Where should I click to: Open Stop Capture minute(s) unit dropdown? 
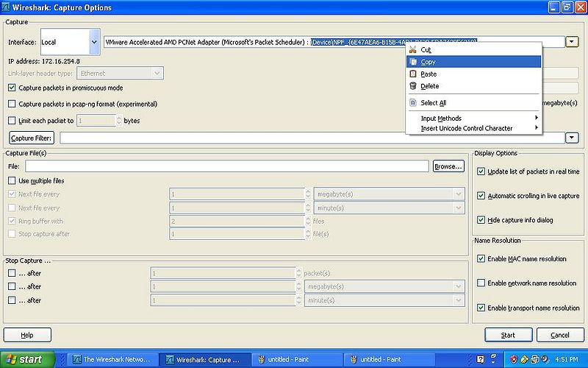click(384, 300)
